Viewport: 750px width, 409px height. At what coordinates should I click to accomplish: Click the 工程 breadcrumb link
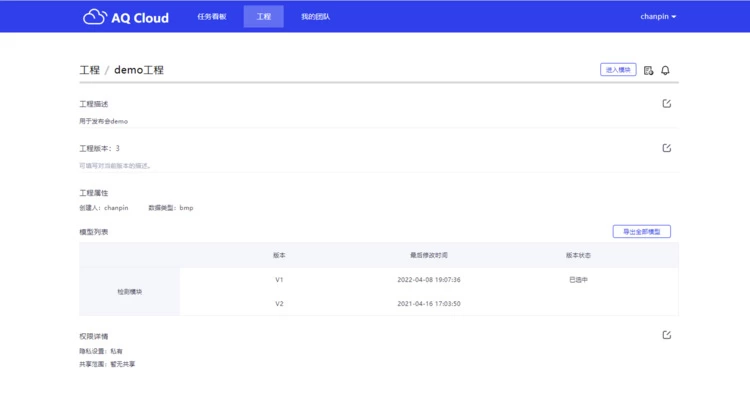pos(89,70)
